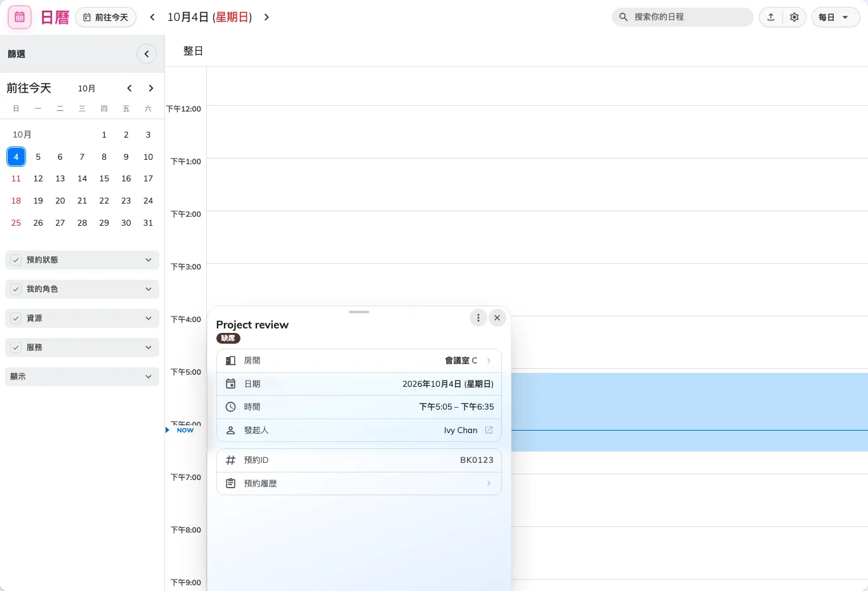Open the 預約履歷 row

[359, 483]
